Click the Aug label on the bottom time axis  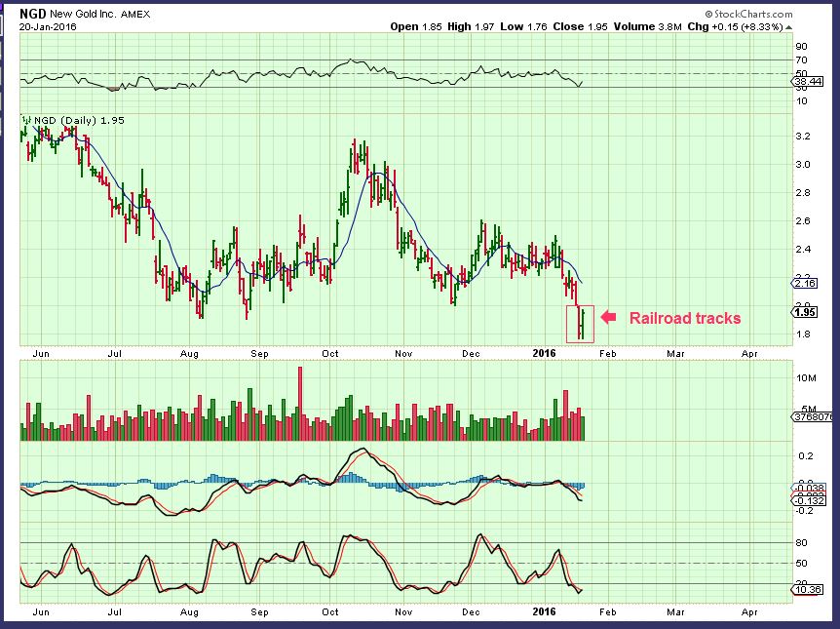[x=190, y=613]
